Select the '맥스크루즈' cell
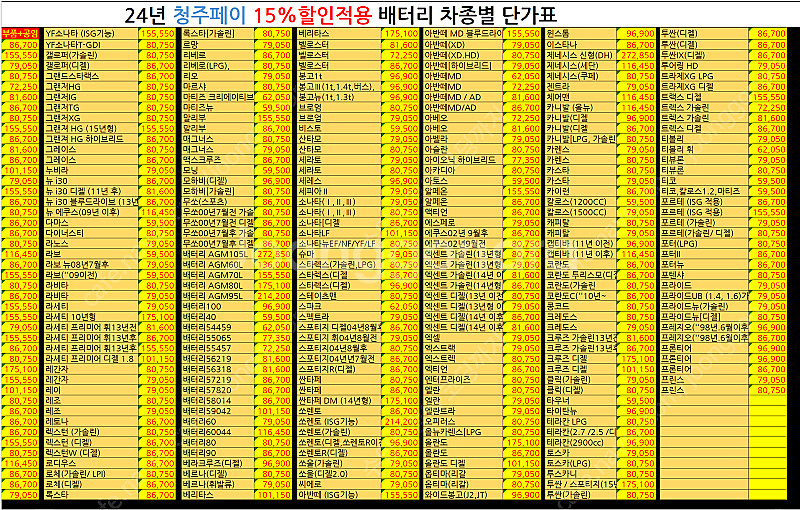Viewport: 800px width, 510px height. [217, 160]
